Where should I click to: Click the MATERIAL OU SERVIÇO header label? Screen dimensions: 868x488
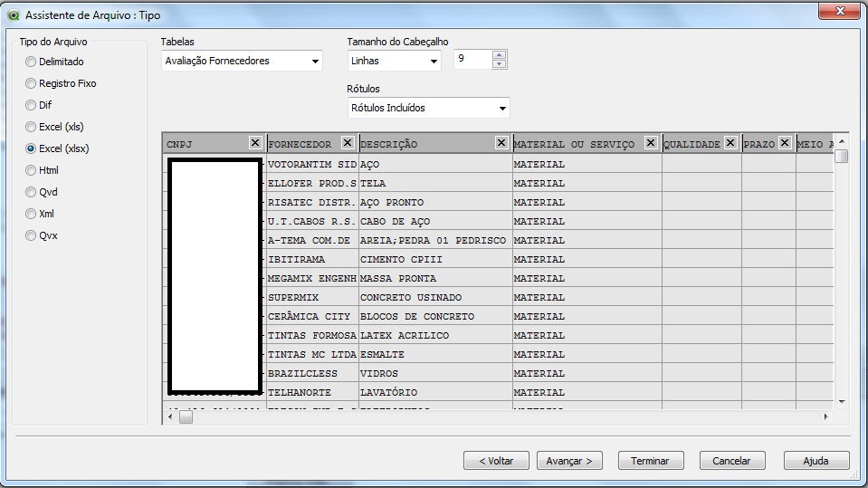574,145
